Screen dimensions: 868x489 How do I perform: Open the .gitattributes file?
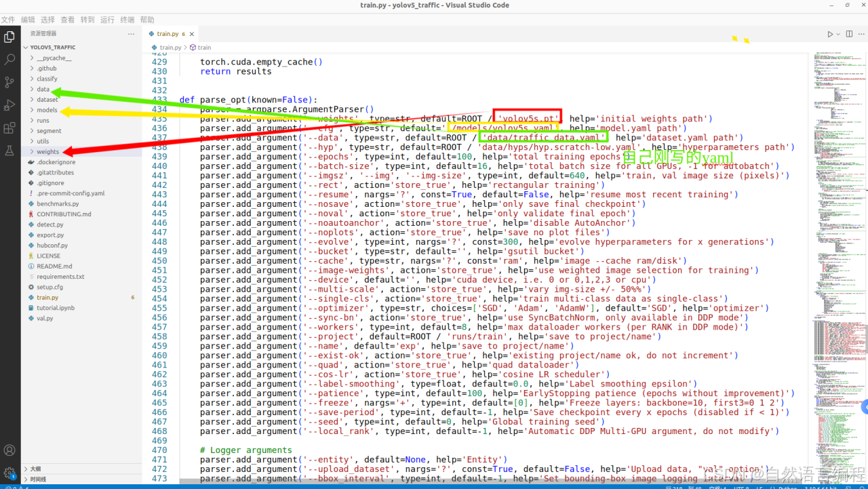click(x=81, y=173)
